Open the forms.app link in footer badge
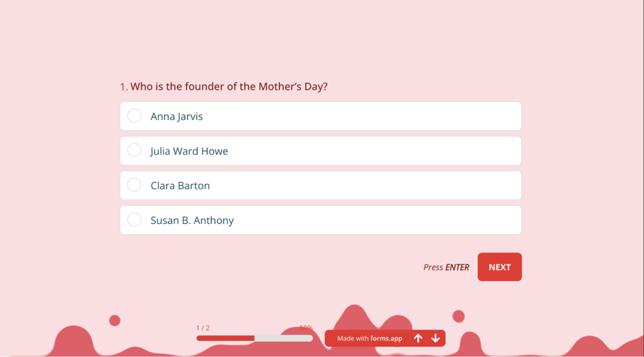Screen dimensions: 644x357 click(386, 338)
